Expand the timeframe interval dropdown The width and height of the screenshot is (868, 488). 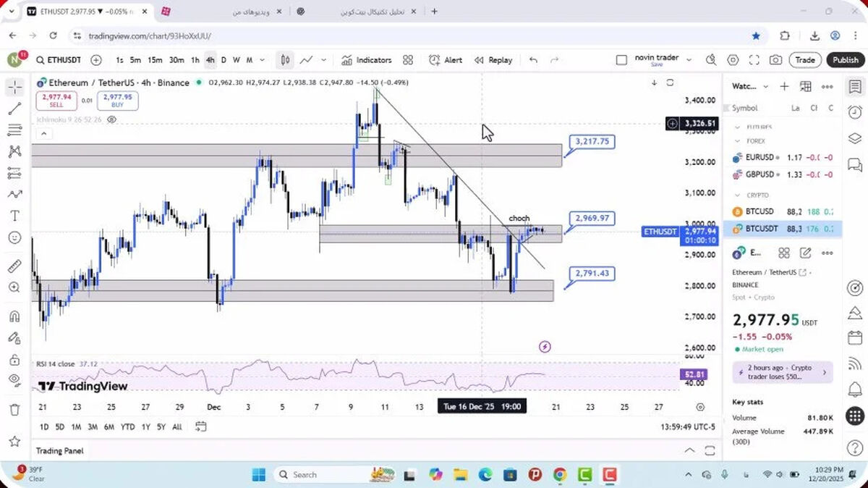click(262, 60)
